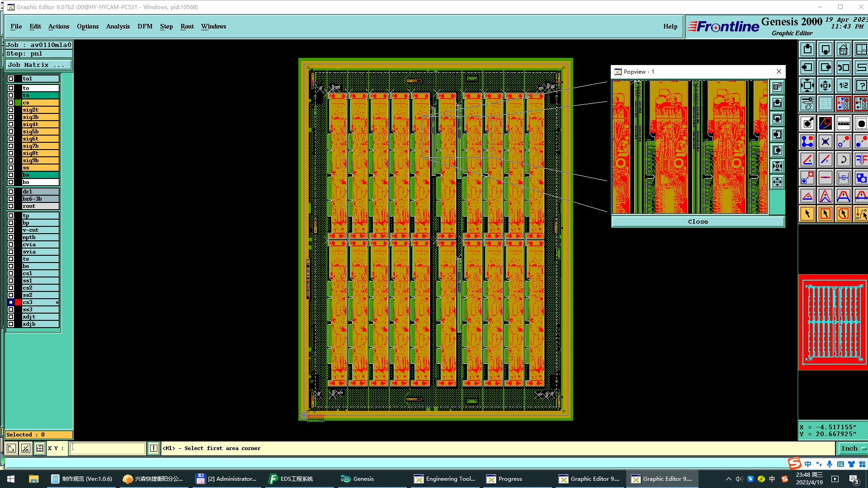The width and height of the screenshot is (868, 488).
Task: Open the Rout menu
Action: (x=187, y=26)
